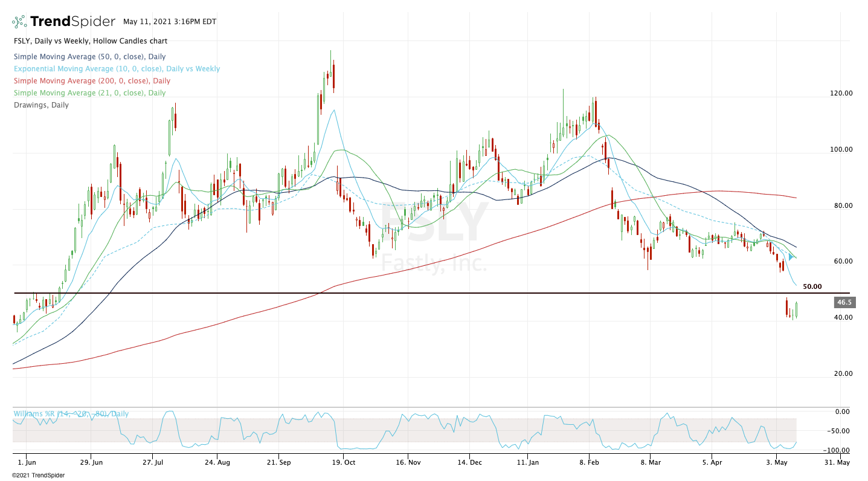Image resolution: width=868 pixels, height=481 pixels.
Task: Click the 29. Jun date axis label
Action: click(x=90, y=462)
